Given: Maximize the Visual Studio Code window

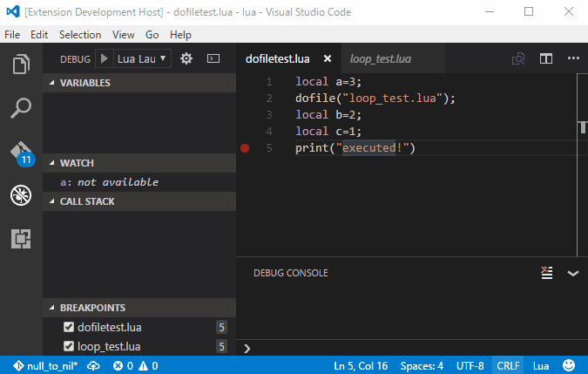Looking at the screenshot, I should [x=529, y=11].
